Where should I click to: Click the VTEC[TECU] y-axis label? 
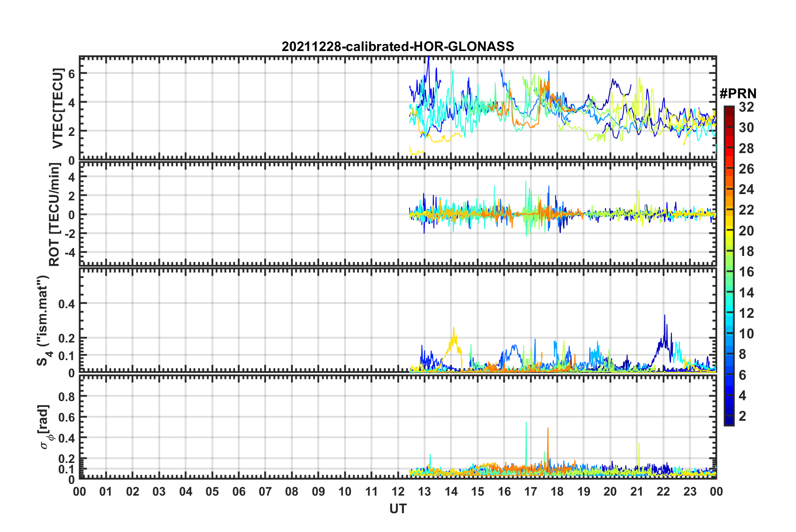click(x=57, y=108)
